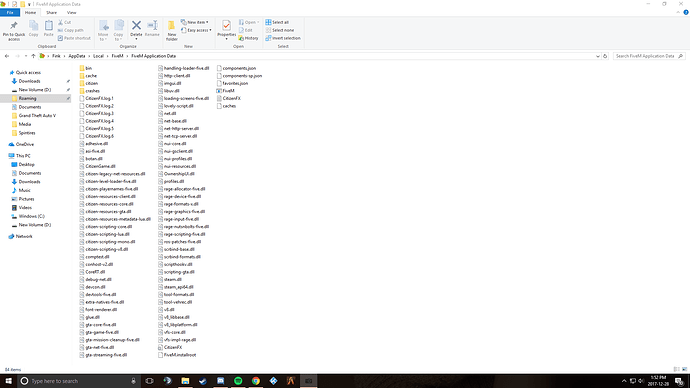Switch to the View ribbon tab

tap(71, 13)
